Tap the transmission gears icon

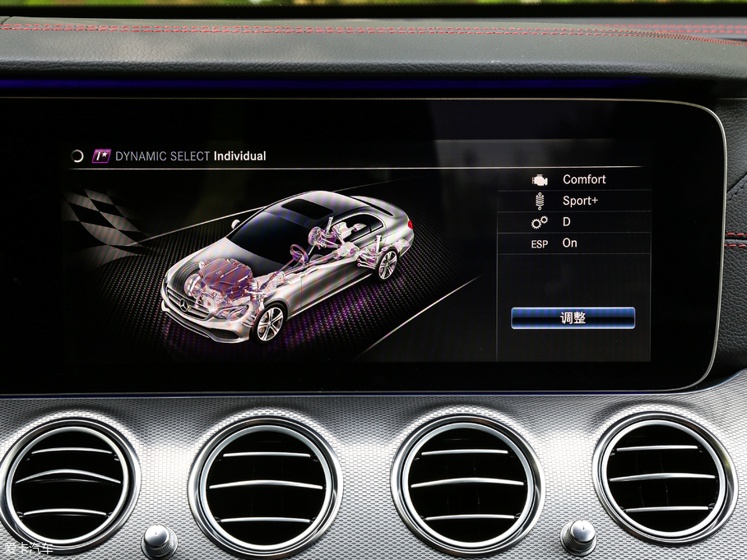pyautogui.click(x=540, y=222)
